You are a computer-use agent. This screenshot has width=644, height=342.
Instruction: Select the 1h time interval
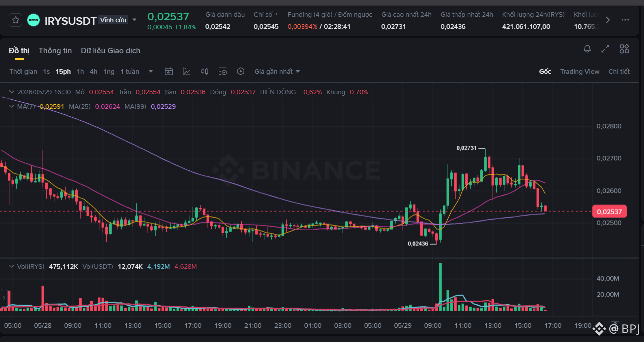[x=80, y=71]
